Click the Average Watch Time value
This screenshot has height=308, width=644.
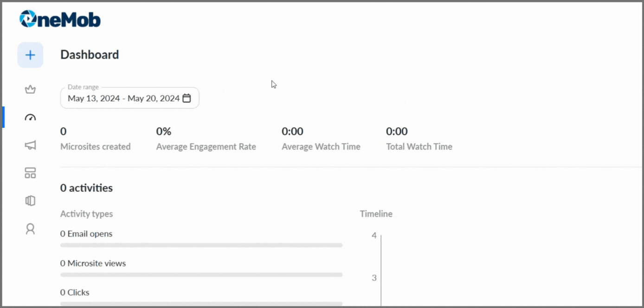tap(292, 131)
